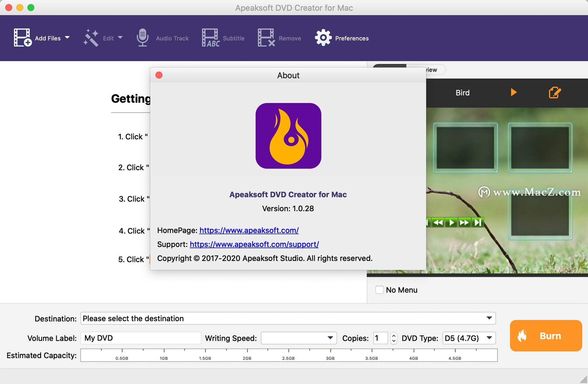The image size is (588, 384).
Task: Open Preferences gear icon
Action: (x=323, y=38)
